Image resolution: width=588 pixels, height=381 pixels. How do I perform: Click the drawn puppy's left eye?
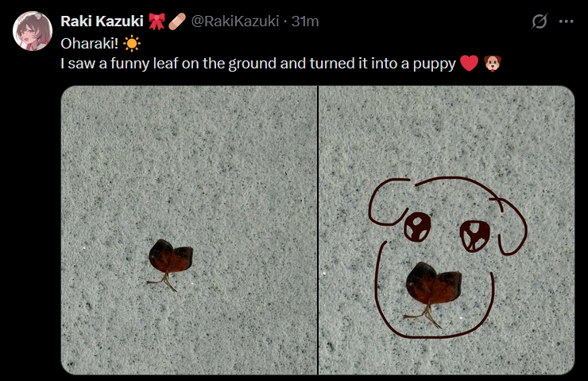[417, 227]
